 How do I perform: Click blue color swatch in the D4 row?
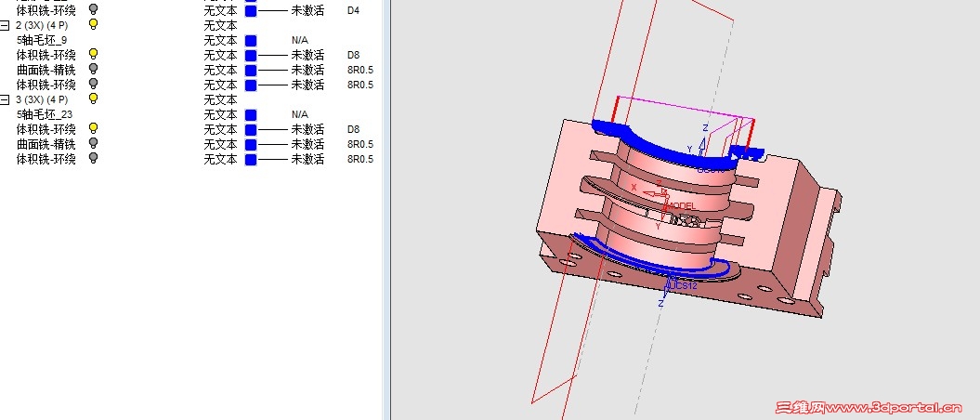(251, 10)
